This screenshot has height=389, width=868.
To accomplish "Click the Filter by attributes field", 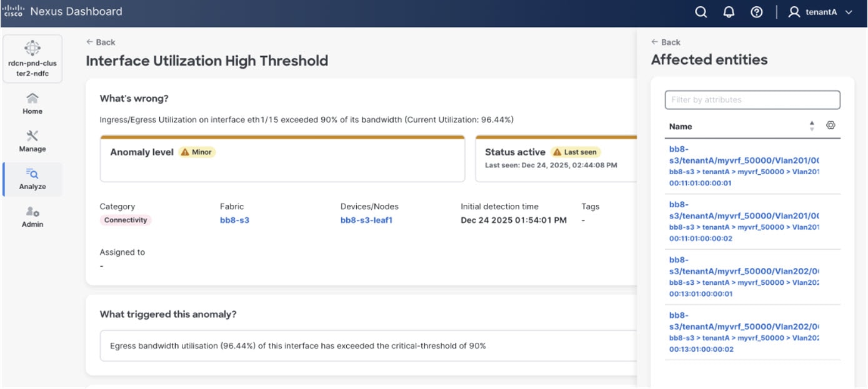I will 752,100.
